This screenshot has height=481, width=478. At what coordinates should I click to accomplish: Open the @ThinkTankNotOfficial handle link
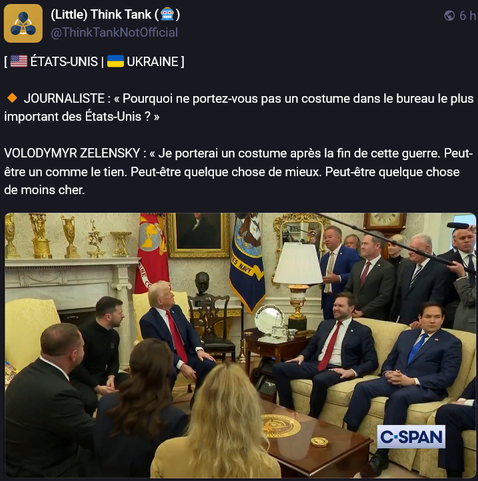coord(114,33)
